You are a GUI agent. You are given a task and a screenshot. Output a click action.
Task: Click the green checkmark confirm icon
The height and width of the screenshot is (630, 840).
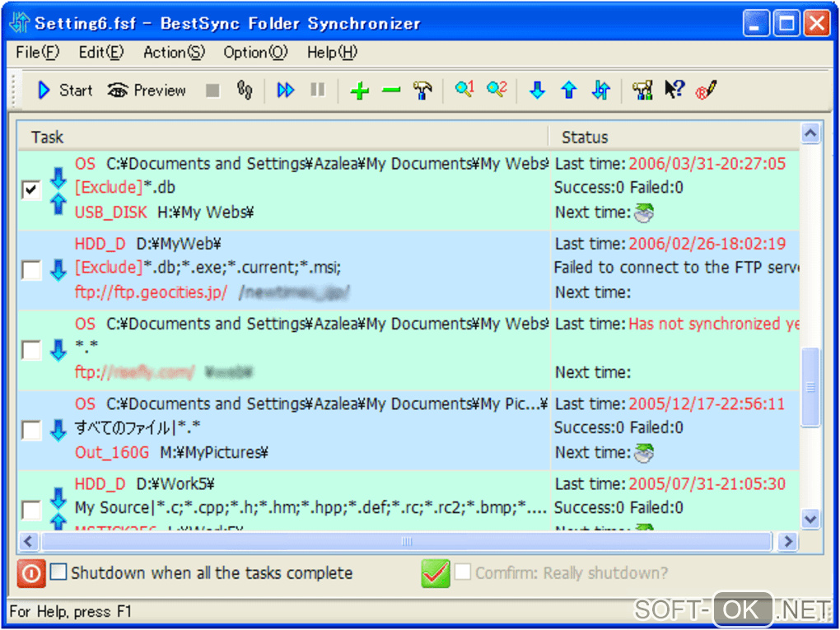coord(436,573)
